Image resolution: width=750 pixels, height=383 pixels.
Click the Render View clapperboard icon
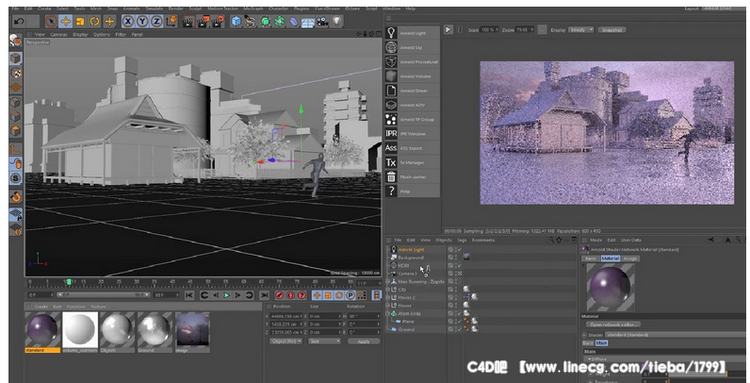coord(189,21)
